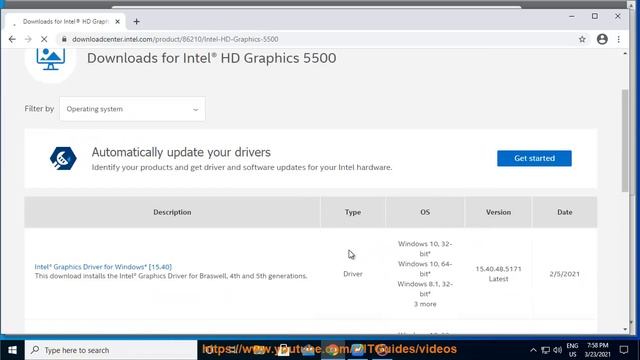
Task: Click the address bar URL
Action: [x=175, y=39]
